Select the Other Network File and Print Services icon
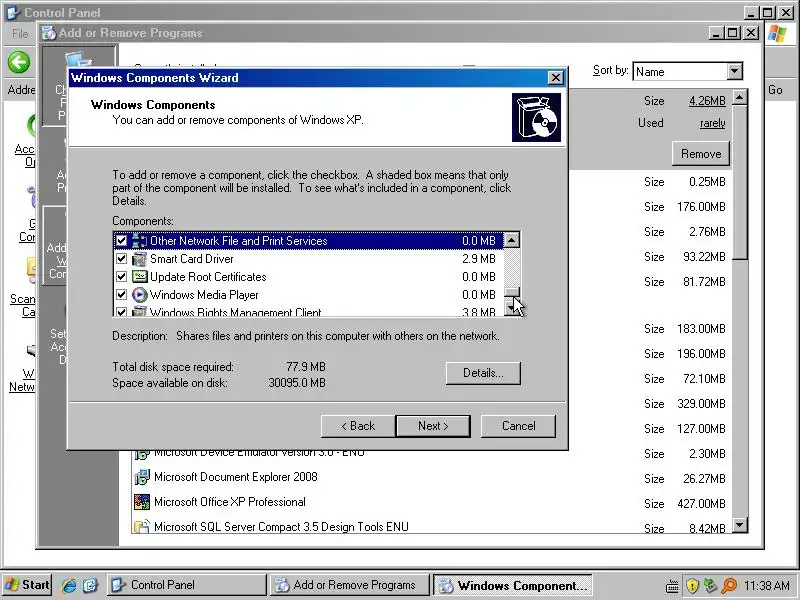 point(139,240)
